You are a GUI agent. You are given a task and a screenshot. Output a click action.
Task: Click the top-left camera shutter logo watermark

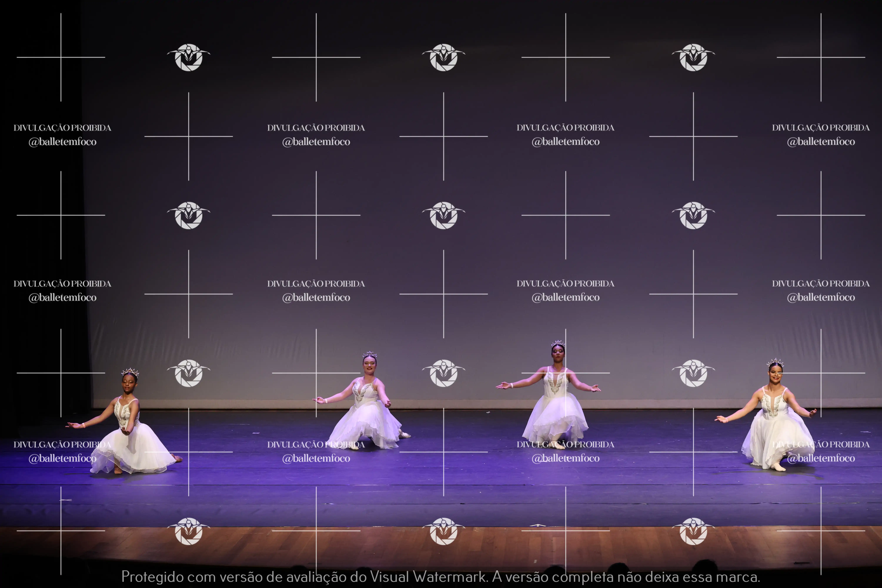[x=189, y=57]
